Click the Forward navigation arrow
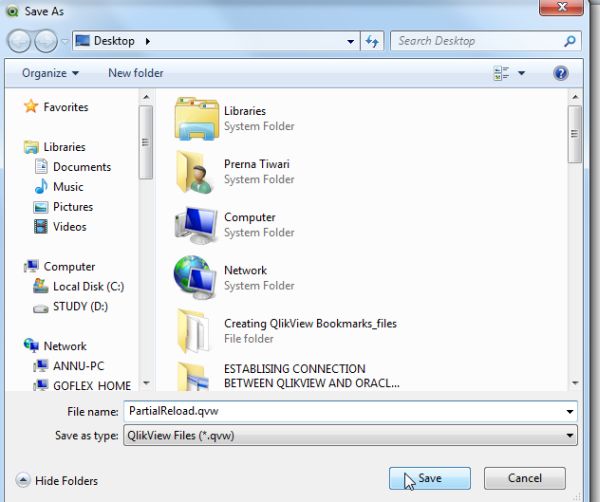The height and width of the screenshot is (502, 600). click(x=46, y=41)
